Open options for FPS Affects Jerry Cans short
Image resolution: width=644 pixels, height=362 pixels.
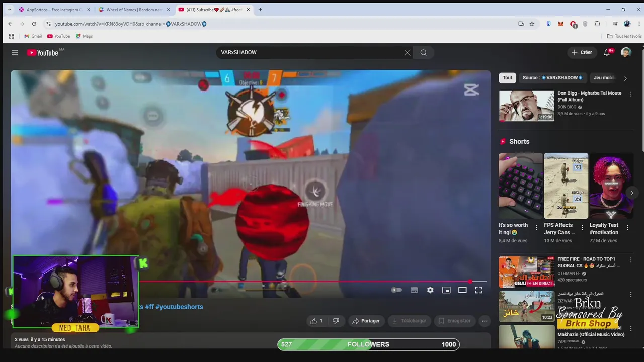582,228
